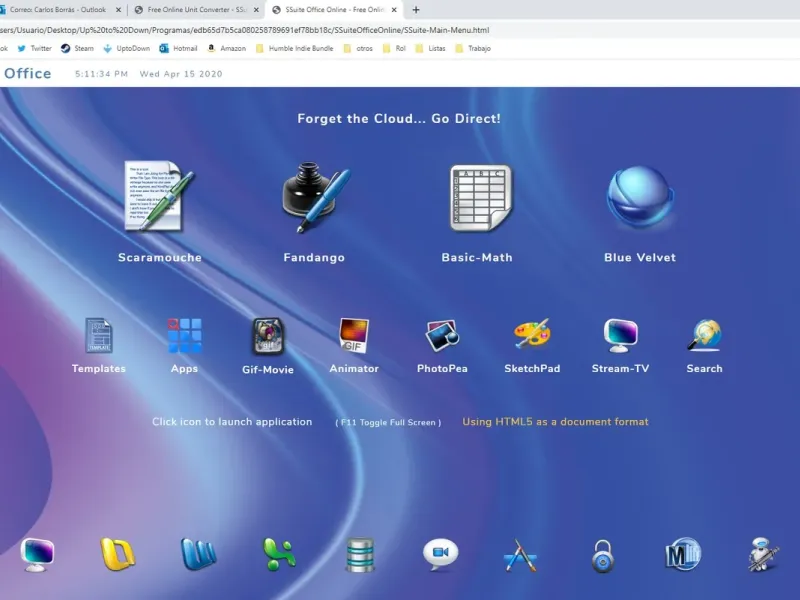Click the Blue Velvet label
This screenshot has width=800, height=600.
640,258
